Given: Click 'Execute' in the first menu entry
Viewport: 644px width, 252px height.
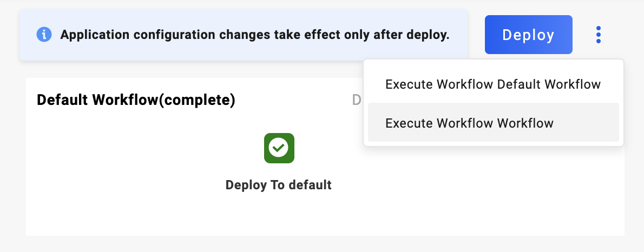Looking at the screenshot, I should point(409,84).
